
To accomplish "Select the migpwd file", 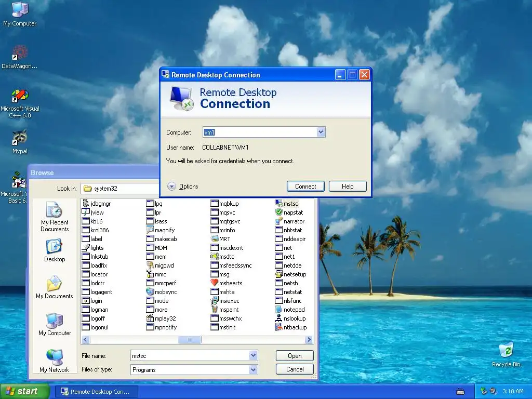I will tap(160, 265).
